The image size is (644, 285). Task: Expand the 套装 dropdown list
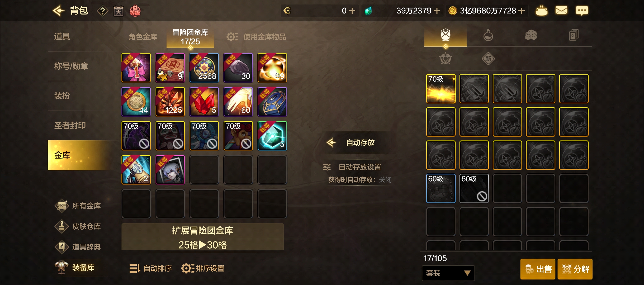tap(448, 273)
